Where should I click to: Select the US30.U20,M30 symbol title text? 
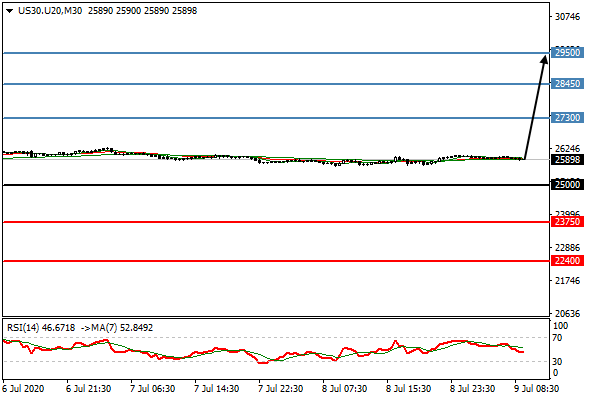pos(50,11)
